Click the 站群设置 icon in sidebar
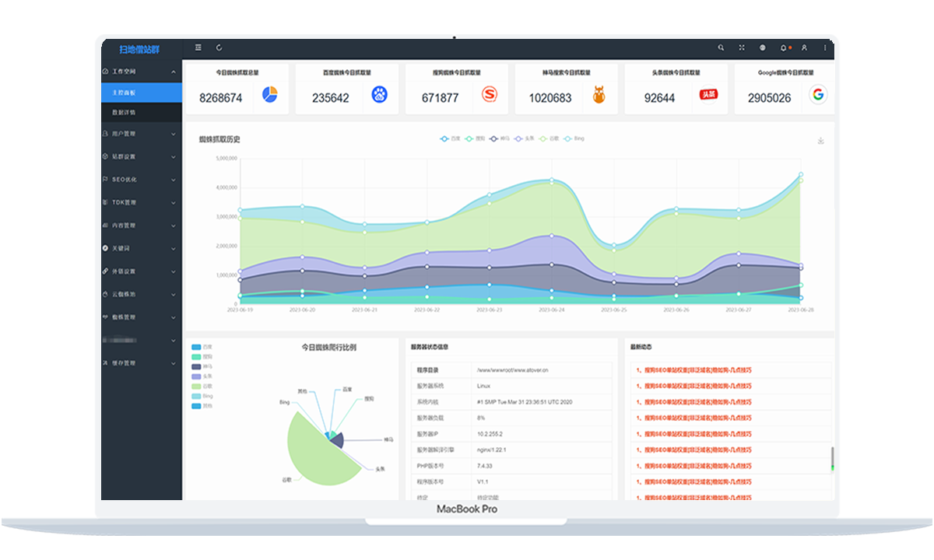934x560 pixels. click(x=106, y=156)
